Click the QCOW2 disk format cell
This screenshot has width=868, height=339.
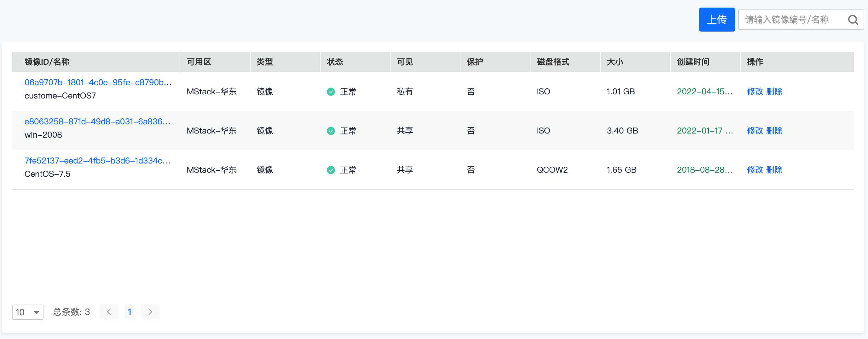point(552,170)
